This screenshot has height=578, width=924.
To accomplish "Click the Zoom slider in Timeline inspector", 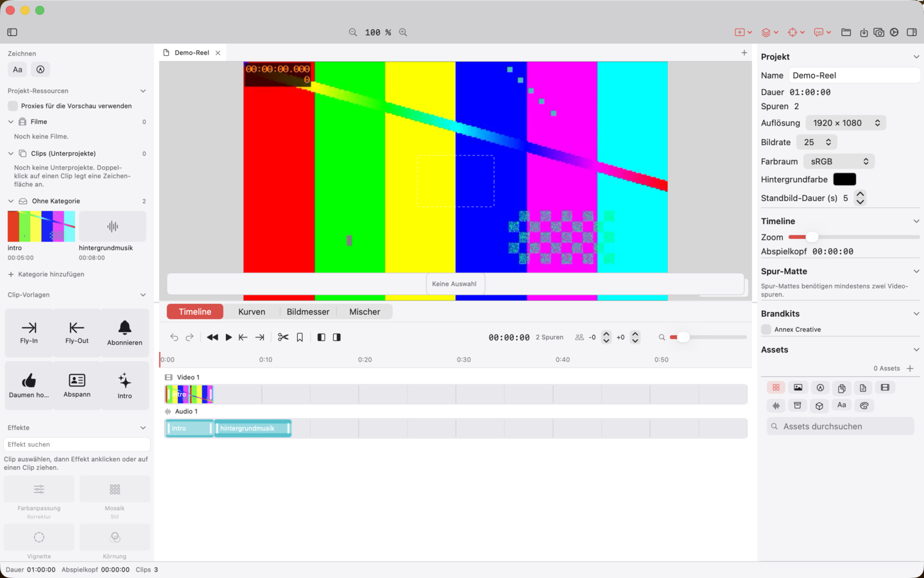I will click(854, 237).
